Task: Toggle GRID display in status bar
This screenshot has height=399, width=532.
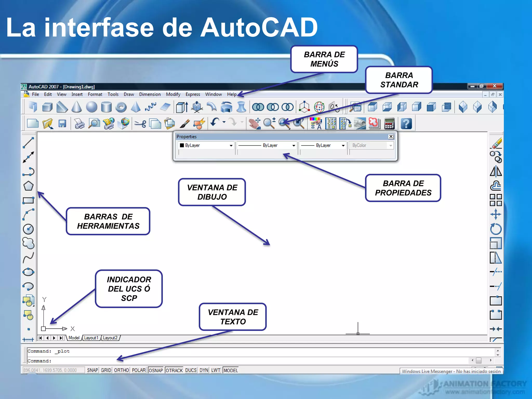Action: pos(106,370)
